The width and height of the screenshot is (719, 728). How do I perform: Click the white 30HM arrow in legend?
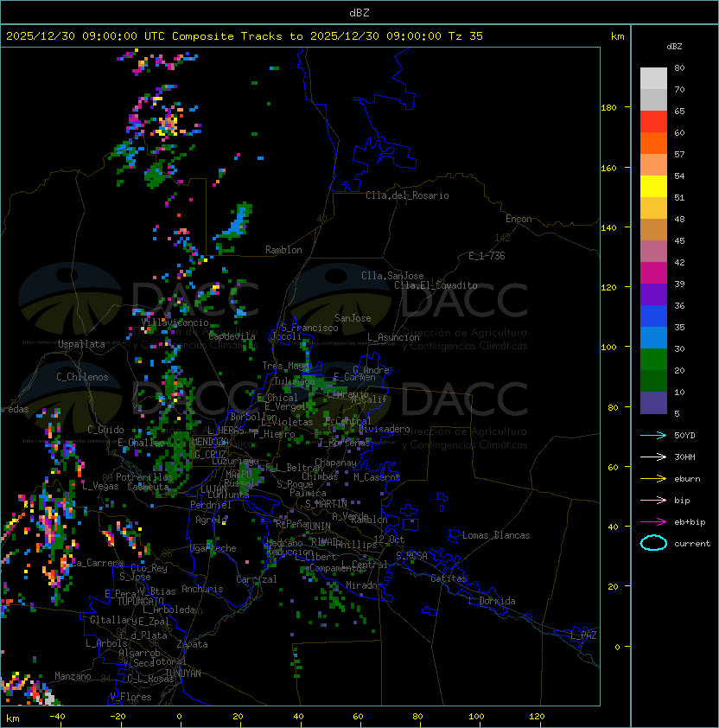click(x=653, y=457)
